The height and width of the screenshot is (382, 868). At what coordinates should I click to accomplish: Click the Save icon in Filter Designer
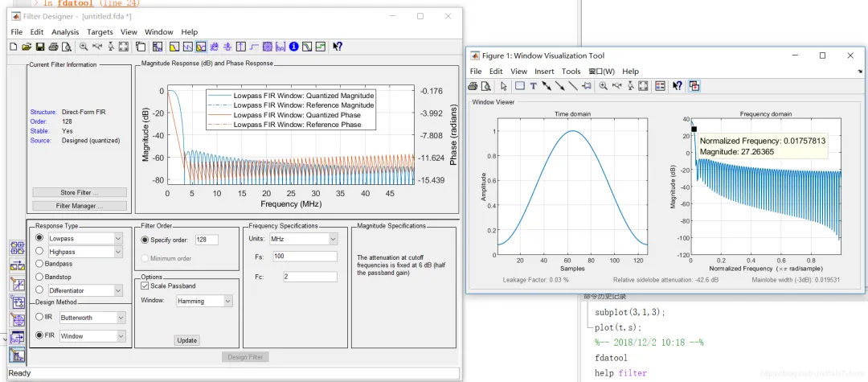click(x=39, y=47)
